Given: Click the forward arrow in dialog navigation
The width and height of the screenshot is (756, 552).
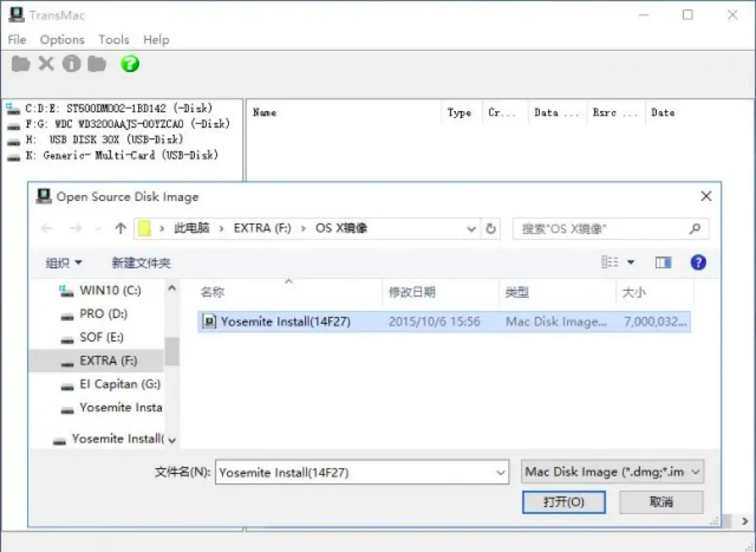Looking at the screenshot, I should (75, 228).
